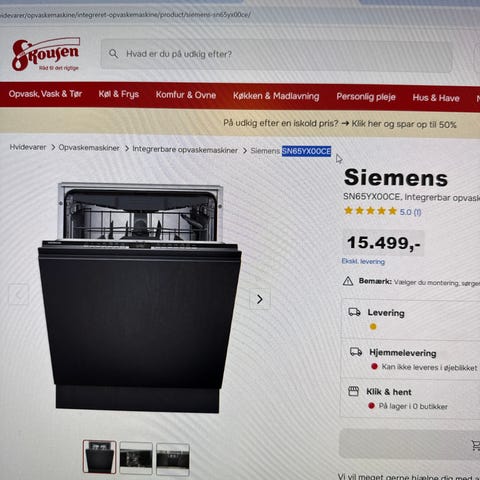Image resolution: width=480 pixels, height=480 pixels.
Task: Click the 50% savings banner
Action: 339,124
